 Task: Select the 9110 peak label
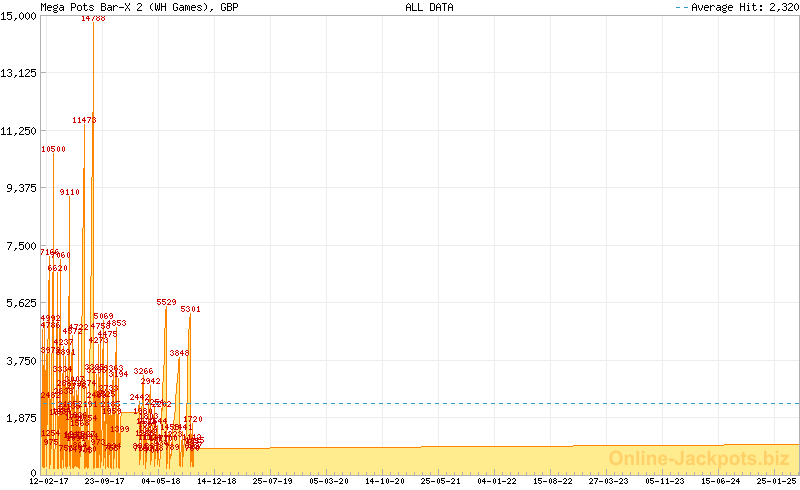70,192
